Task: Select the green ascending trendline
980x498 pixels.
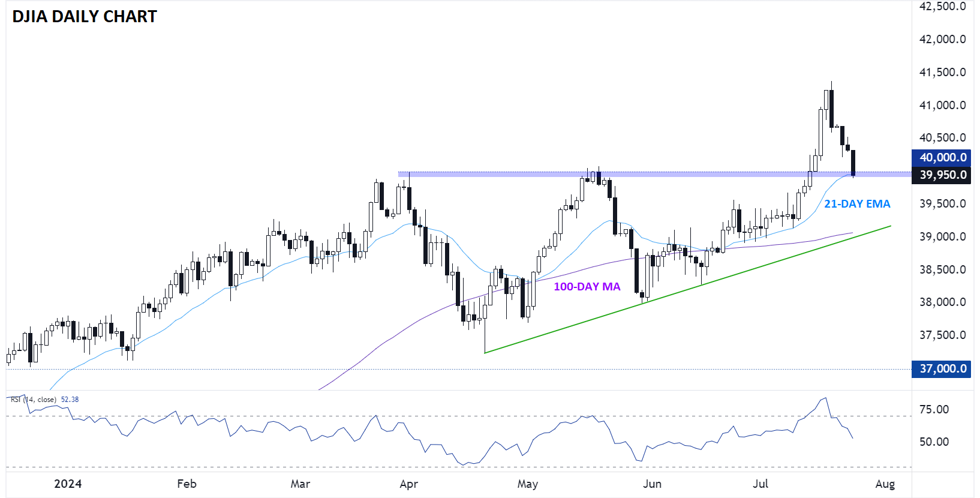Action: point(688,289)
